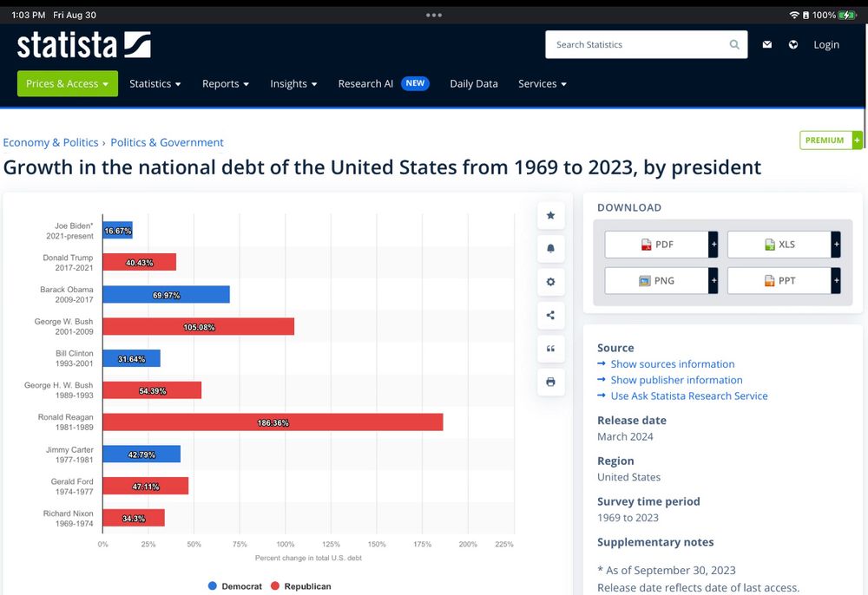This screenshot has width=868, height=595.
Task: Click plus beside PPT download
Action: pyautogui.click(x=836, y=281)
